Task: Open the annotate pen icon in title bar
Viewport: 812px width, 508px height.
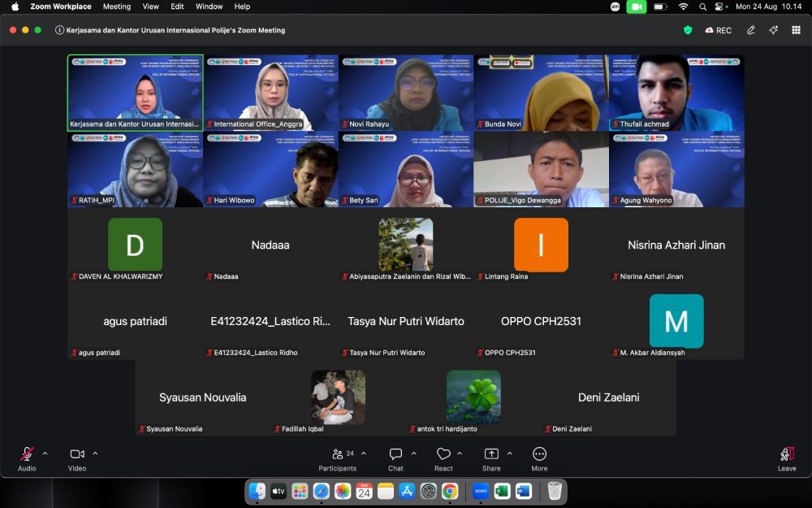Action: pos(751,30)
